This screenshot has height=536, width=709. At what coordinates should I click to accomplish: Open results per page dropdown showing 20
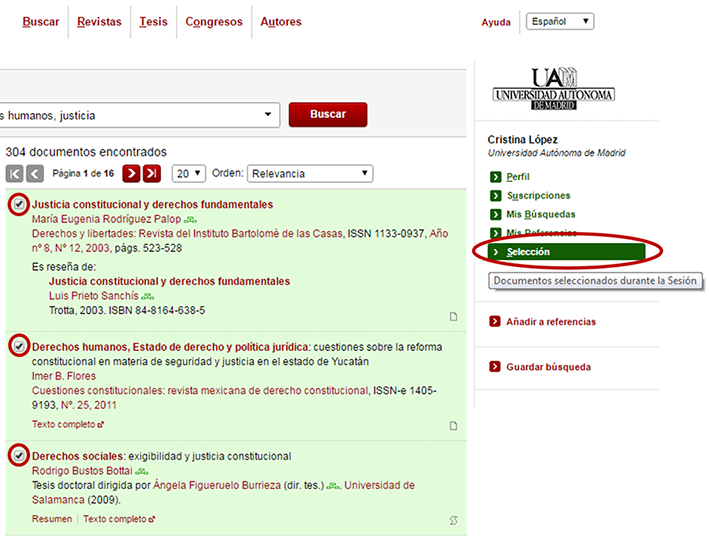pyautogui.click(x=189, y=174)
